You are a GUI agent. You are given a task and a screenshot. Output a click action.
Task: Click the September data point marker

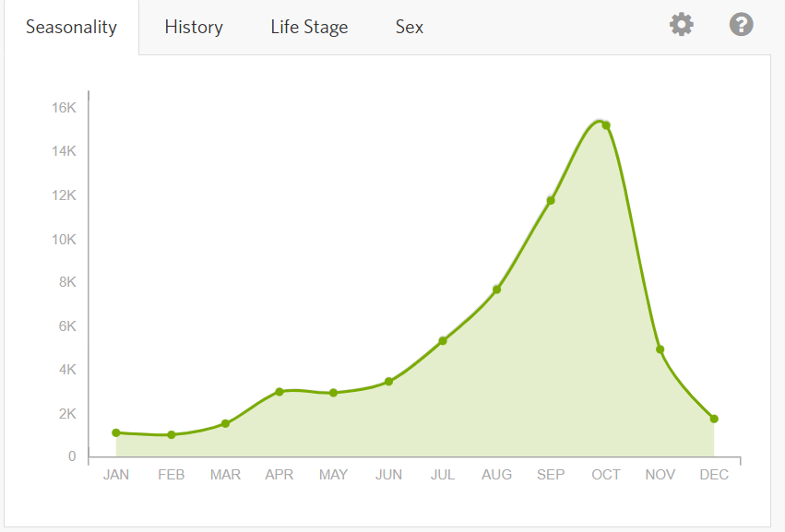551,200
